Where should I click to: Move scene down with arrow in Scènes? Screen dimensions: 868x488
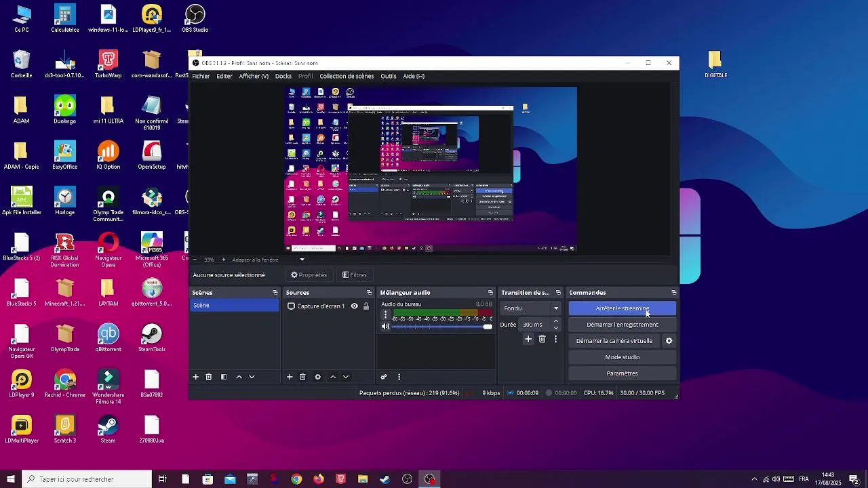pos(252,377)
